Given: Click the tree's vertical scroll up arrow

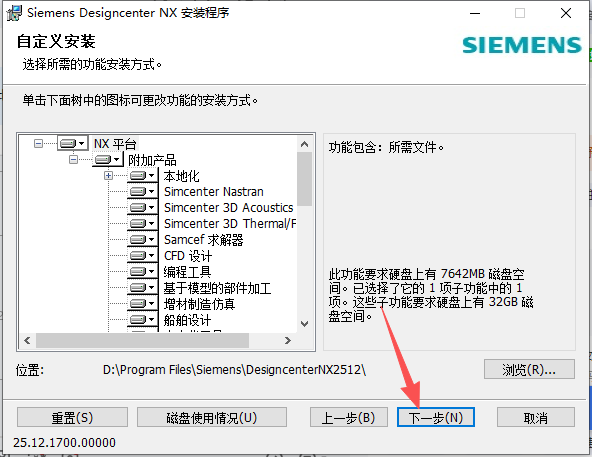Looking at the screenshot, I should 304,144.
